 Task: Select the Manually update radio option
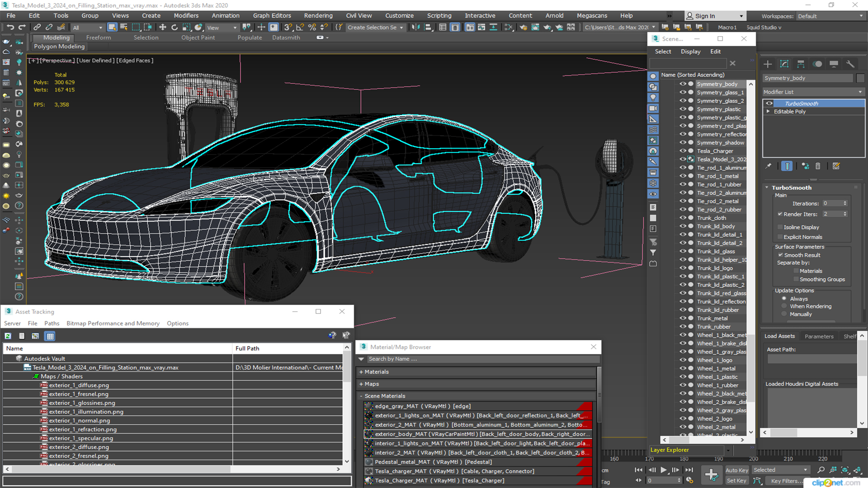(x=784, y=314)
